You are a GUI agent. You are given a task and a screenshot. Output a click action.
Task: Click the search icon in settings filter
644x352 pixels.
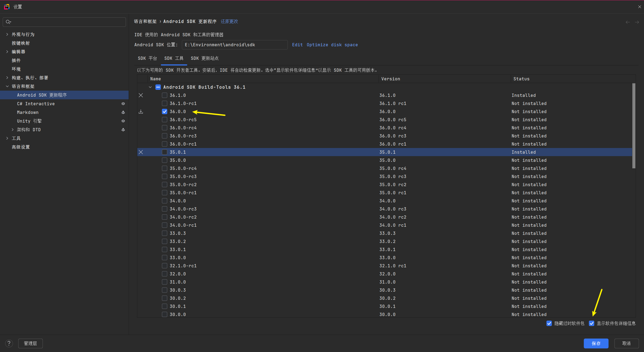[8, 22]
